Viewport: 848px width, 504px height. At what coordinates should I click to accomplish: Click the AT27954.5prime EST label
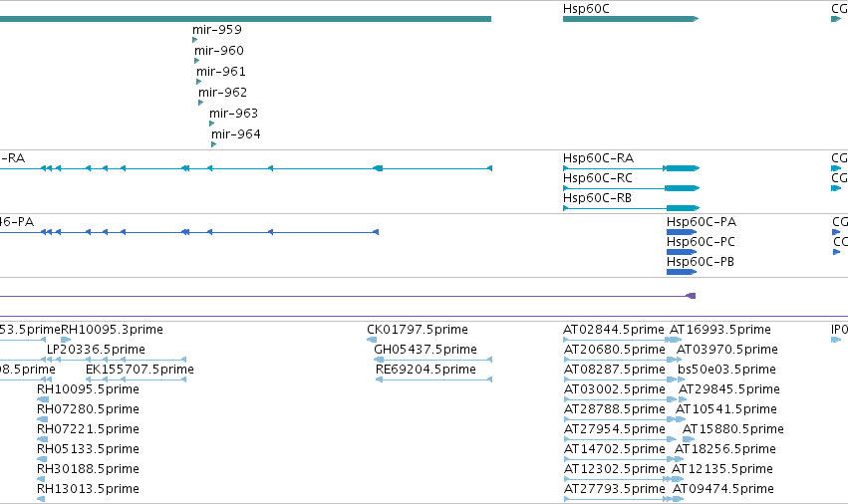[x=615, y=429]
